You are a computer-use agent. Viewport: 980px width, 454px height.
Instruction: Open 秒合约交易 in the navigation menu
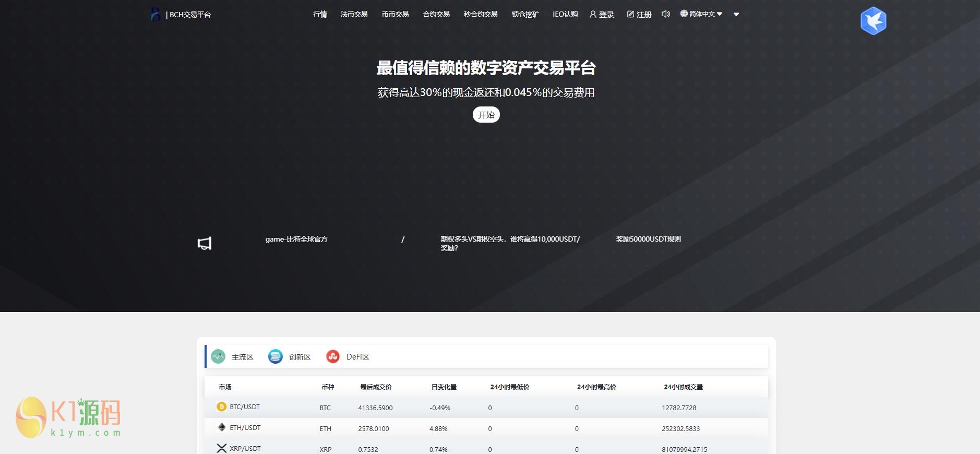coord(481,14)
